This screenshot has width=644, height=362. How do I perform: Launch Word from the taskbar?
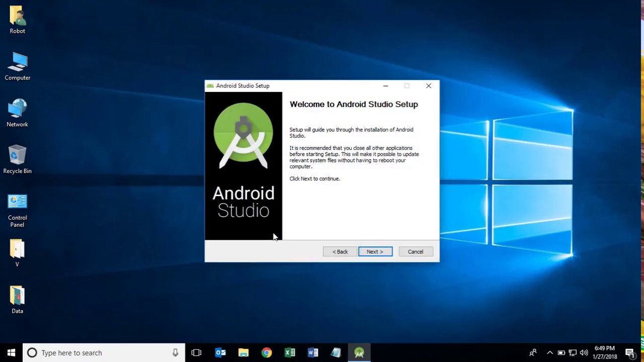pos(313,353)
